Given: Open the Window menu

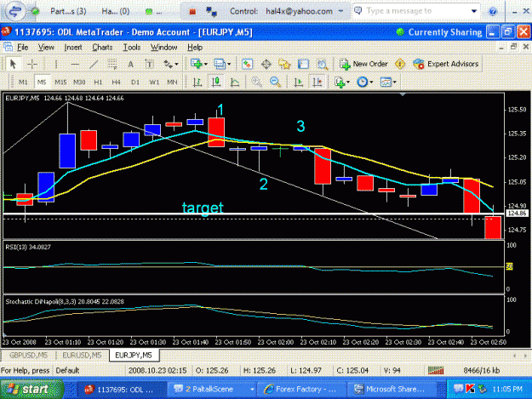Looking at the screenshot, I should [164, 47].
